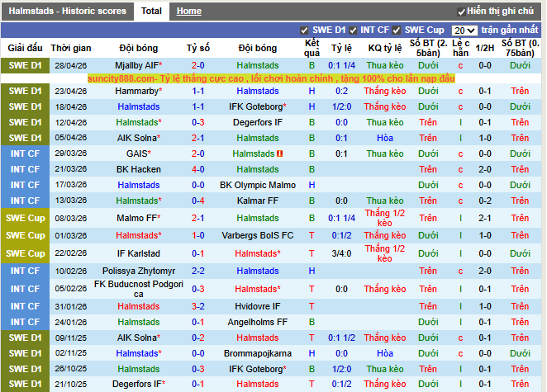This screenshot has height=392, width=547.
Task: Uncheck the SWE D1 filter checkbox
Action: point(304,31)
